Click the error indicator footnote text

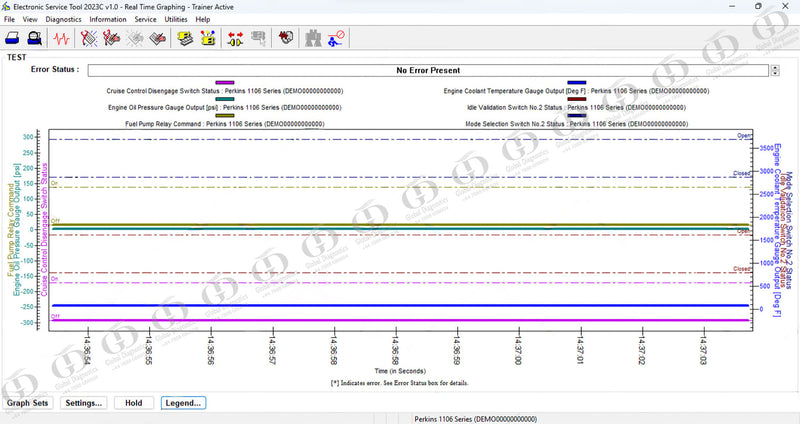pyautogui.click(x=399, y=383)
